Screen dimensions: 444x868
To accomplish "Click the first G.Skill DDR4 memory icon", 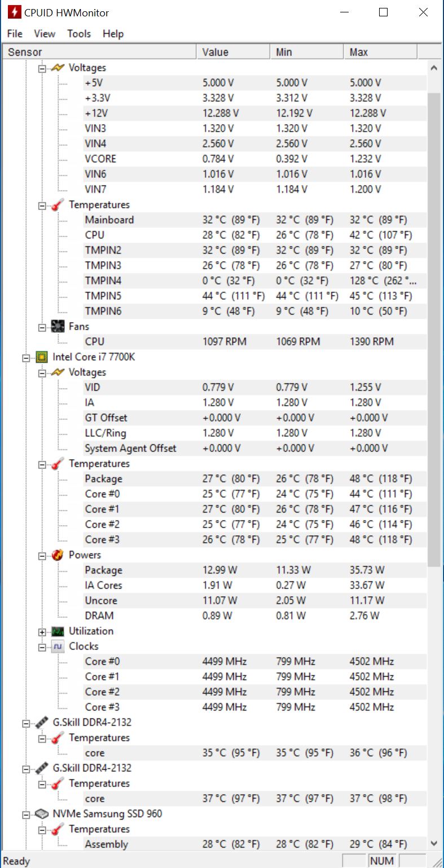I will [x=41, y=722].
